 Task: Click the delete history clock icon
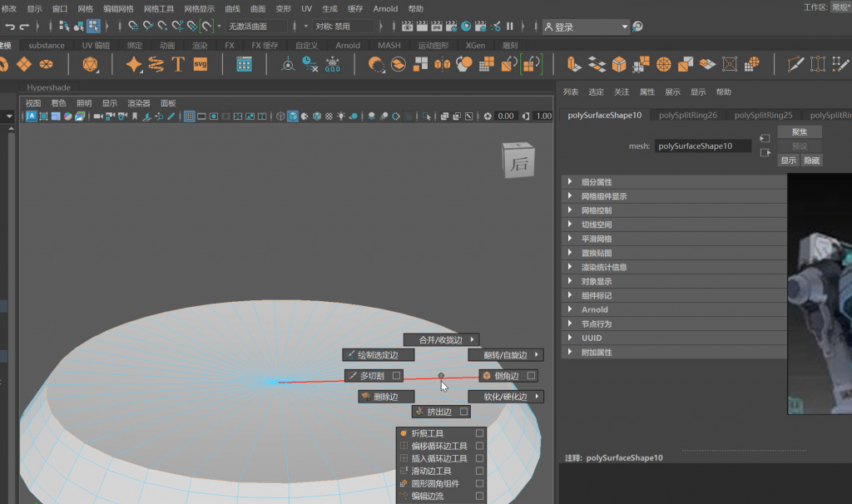click(x=310, y=64)
